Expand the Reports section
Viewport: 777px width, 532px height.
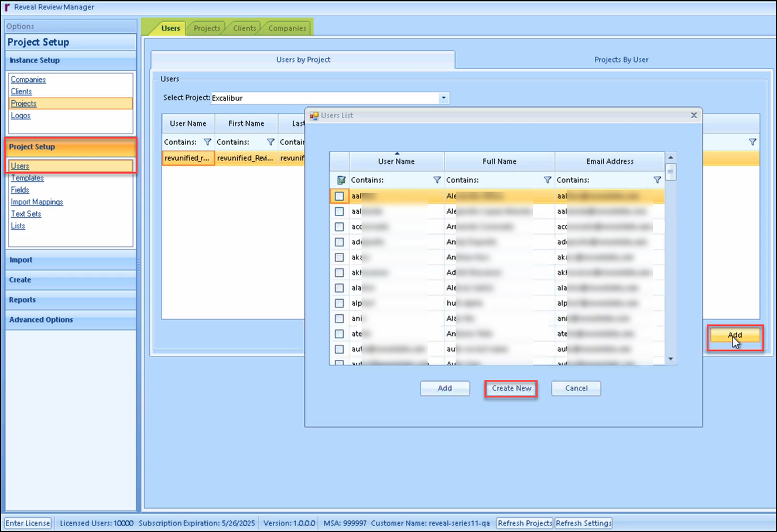[x=71, y=300]
